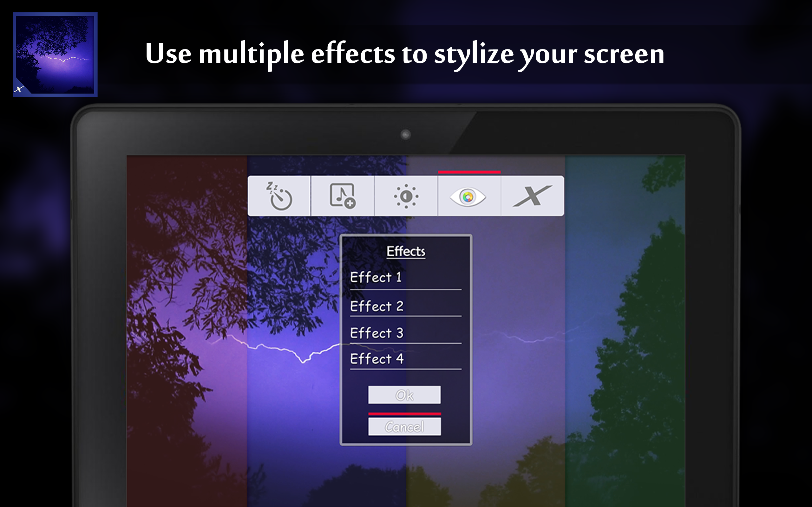Open the brightness adjustment icon

point(406,196)
